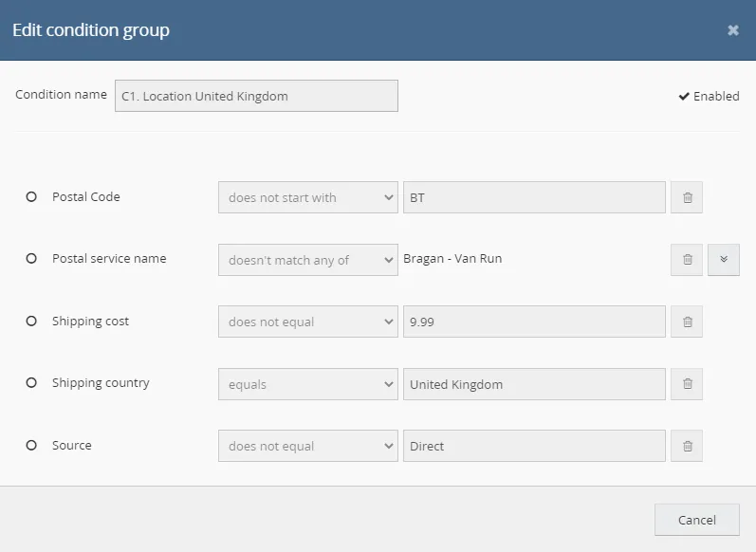Remove the Source condition via trash icon

pyautogui.click(x=686, y=446)
